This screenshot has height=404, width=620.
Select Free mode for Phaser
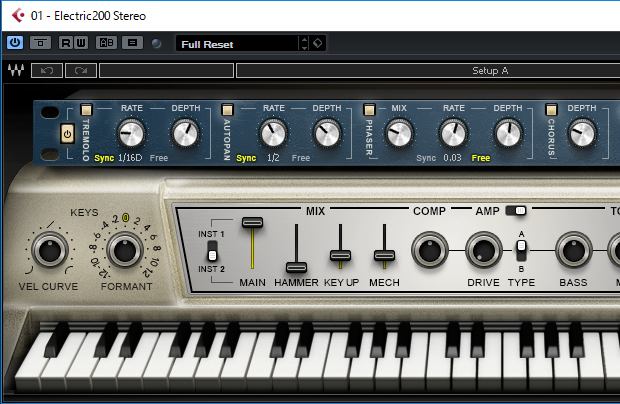(481, 158)
